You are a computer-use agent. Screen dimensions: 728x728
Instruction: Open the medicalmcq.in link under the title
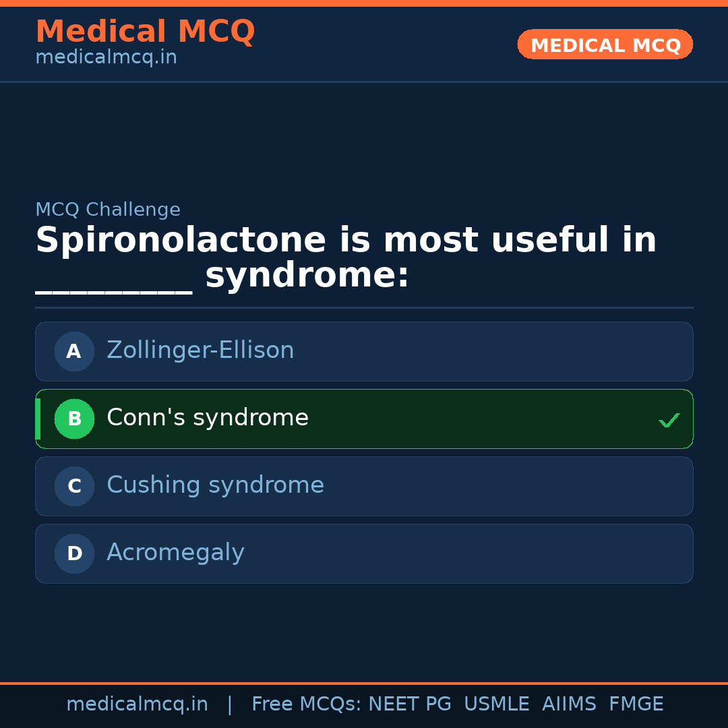click(x=106, y=57)
